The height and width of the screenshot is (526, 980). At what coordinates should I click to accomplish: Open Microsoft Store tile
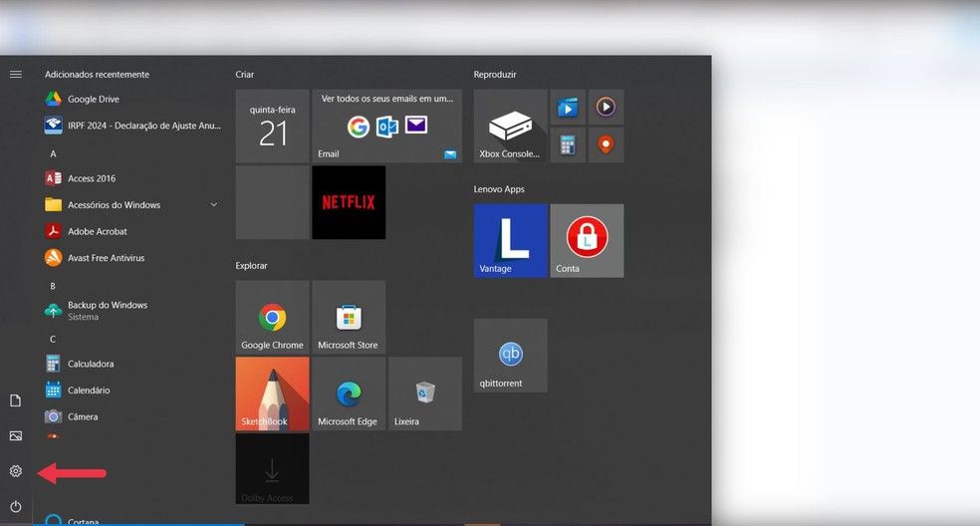pos(349,317)
